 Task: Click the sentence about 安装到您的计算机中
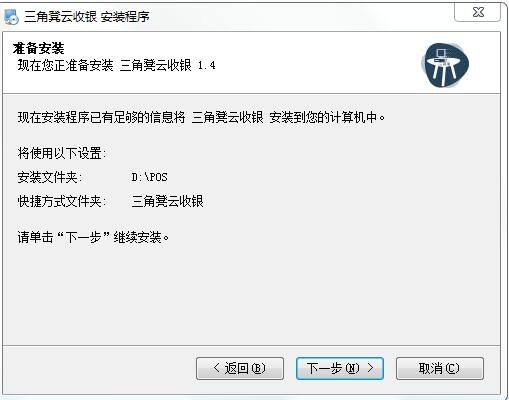tap(201, 117)
